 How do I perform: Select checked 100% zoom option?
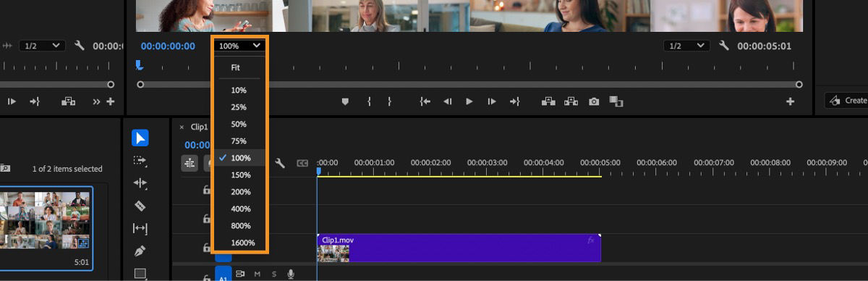239,158
